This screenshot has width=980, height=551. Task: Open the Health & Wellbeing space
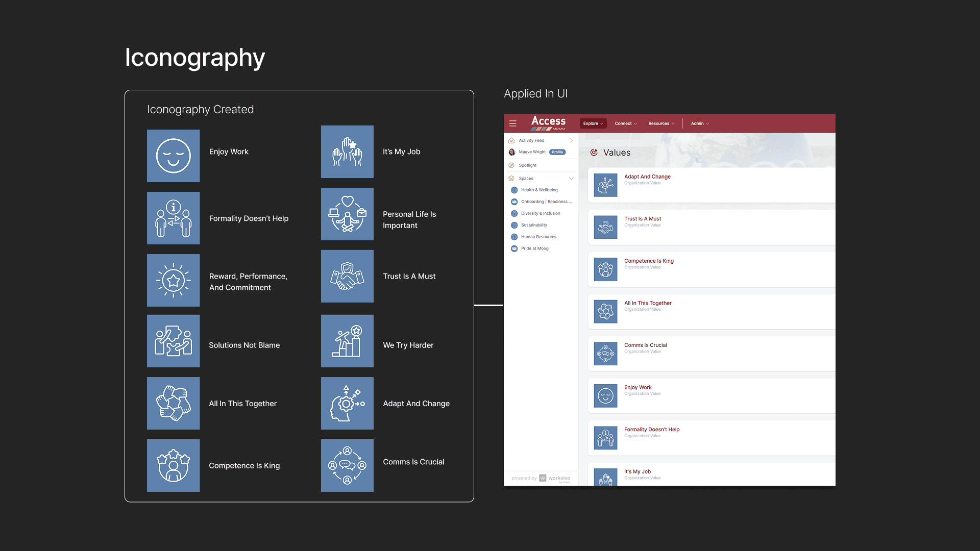pos(539,190)
